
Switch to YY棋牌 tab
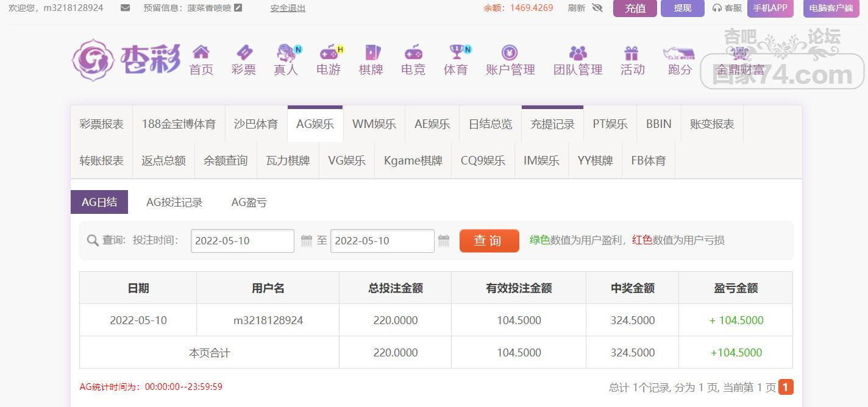595,161
